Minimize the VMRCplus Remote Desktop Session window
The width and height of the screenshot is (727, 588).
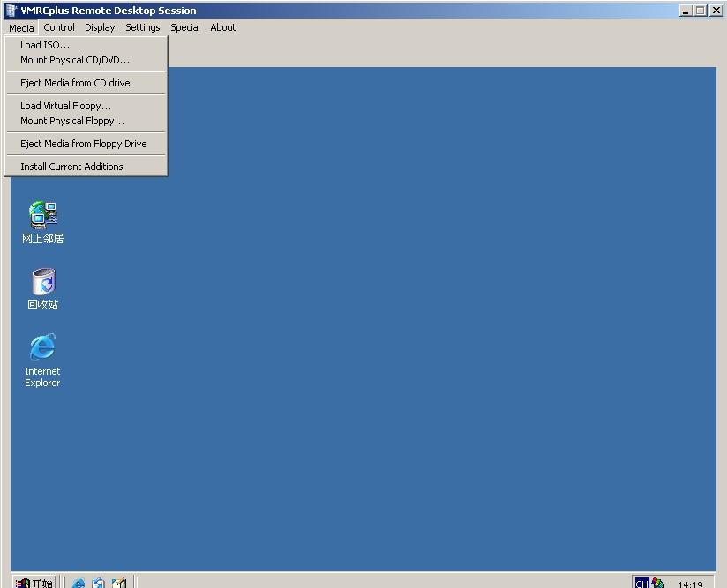[686, 11]
